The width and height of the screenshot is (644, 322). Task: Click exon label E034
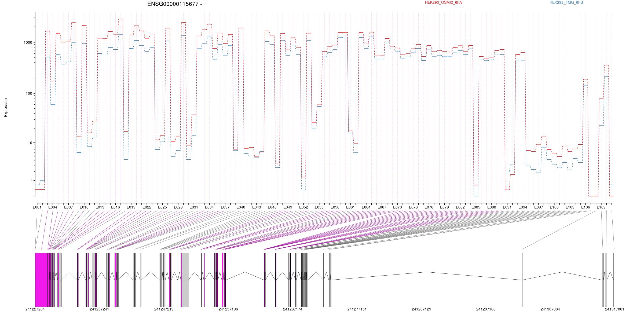click(x=209, y=207)
